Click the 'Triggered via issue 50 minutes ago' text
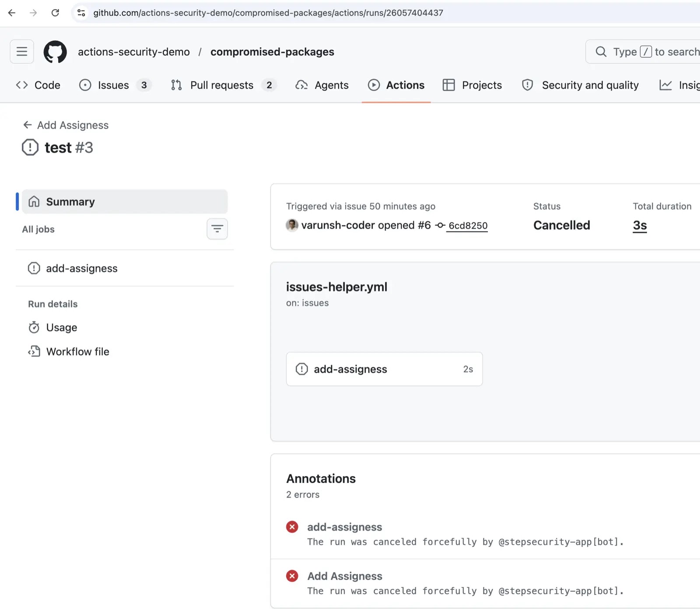This screenshot has width=700, height=609. coord(360,206)
